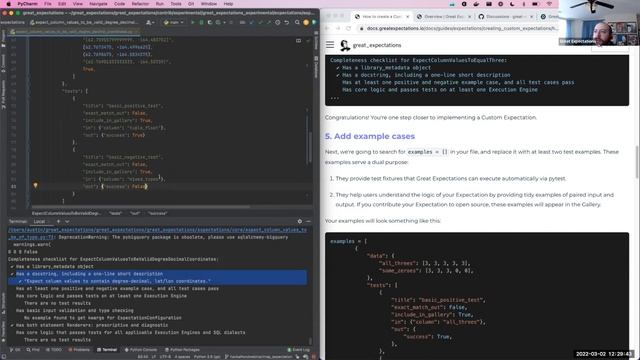Click the Git branch widget in status bar
This screenshot has width=640, height=360.
click(x=259, y=357)
